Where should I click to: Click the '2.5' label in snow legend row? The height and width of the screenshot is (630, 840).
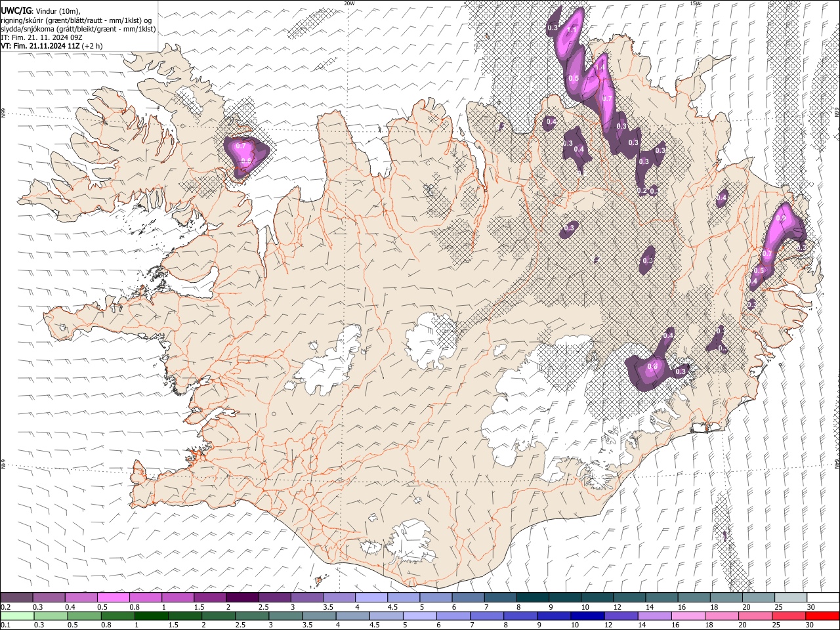[263, 607]
